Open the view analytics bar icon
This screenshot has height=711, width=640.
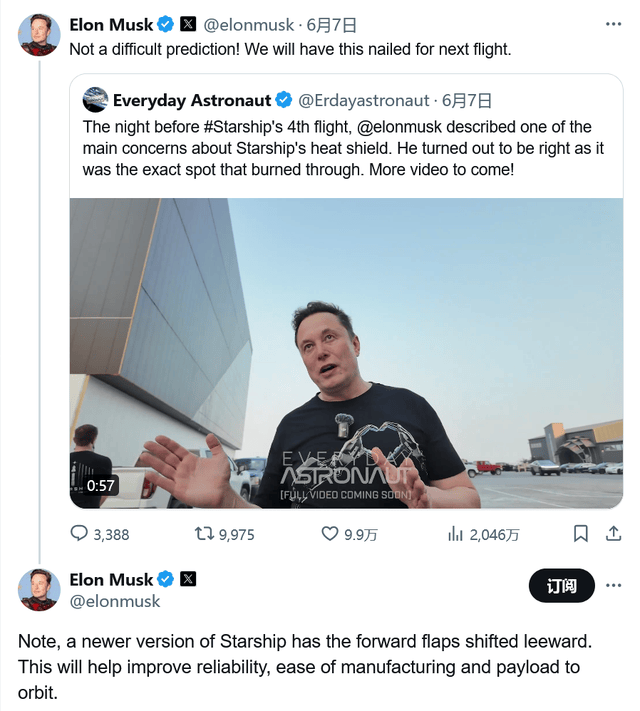[455, 535]
